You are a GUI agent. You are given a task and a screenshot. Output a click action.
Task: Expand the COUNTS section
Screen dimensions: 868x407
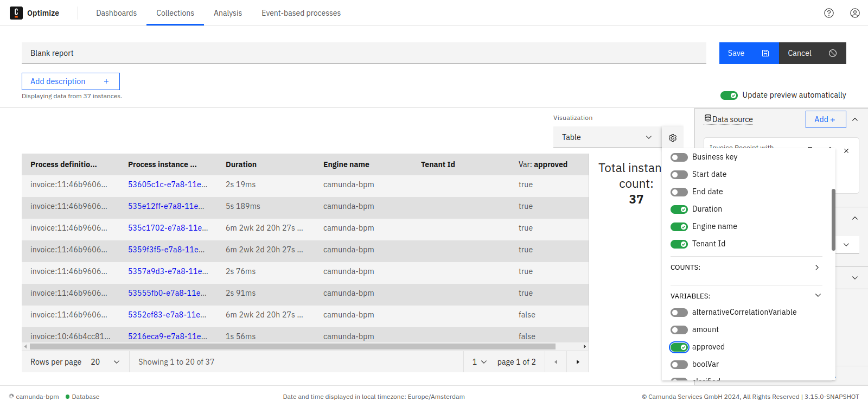(x=746, y=268)
